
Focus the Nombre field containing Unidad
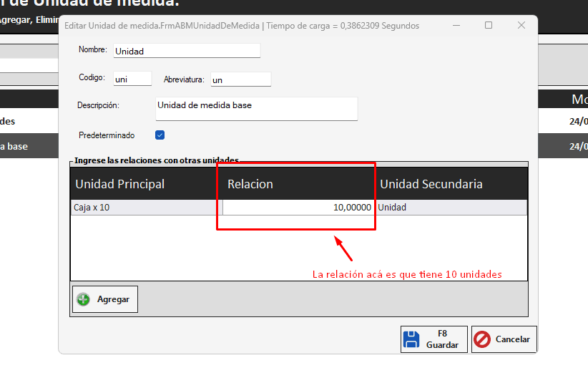click(x=186, y=51)
